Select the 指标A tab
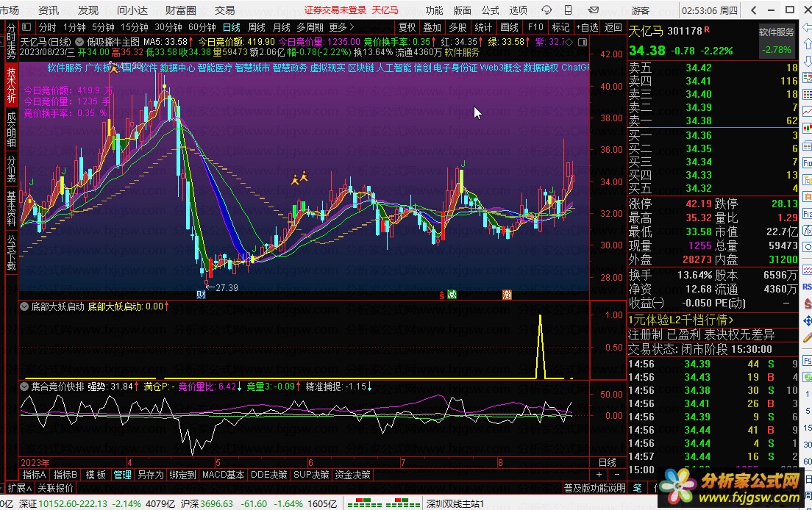 pos(34,474)
